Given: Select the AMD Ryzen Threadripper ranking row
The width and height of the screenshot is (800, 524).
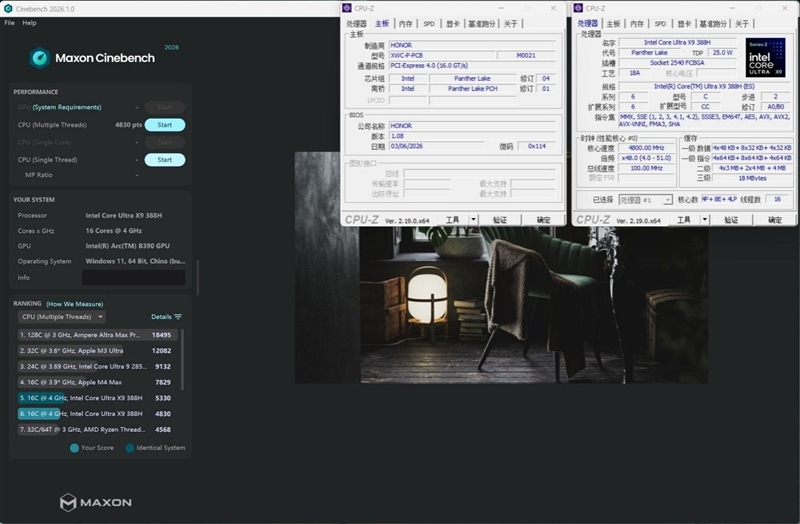Looking at the screenshot, I should (x=98, y=430).
